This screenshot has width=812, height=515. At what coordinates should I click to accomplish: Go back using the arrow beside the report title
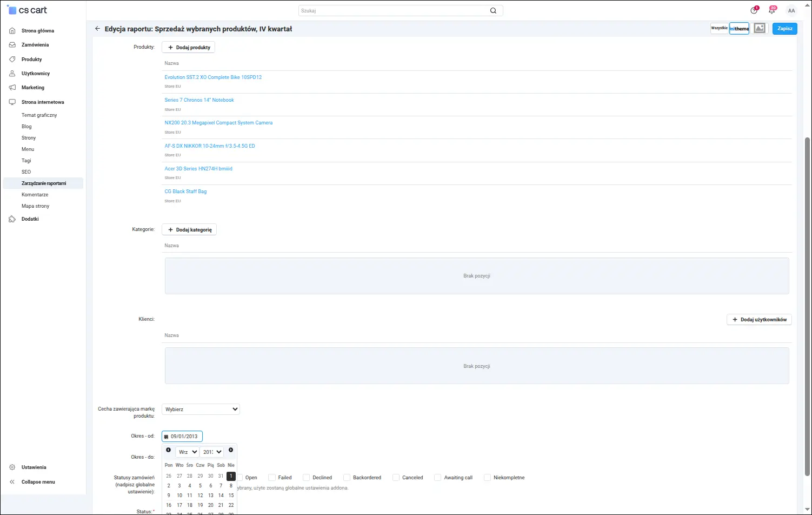pyautogui.click(x=97, y=29)
